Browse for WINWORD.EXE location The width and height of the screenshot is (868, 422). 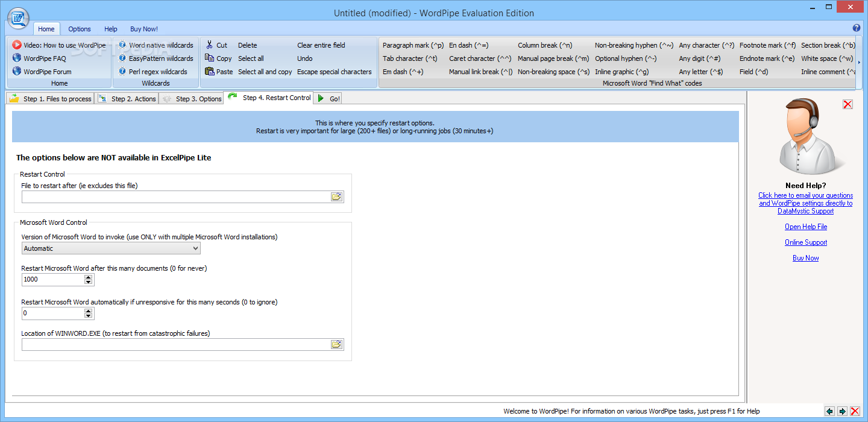pos(336,344)
